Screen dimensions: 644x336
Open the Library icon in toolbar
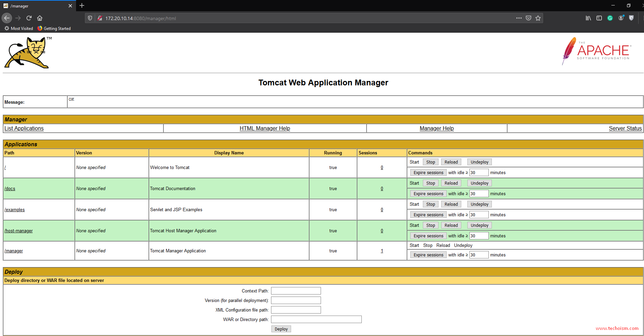tap(588, 18)
